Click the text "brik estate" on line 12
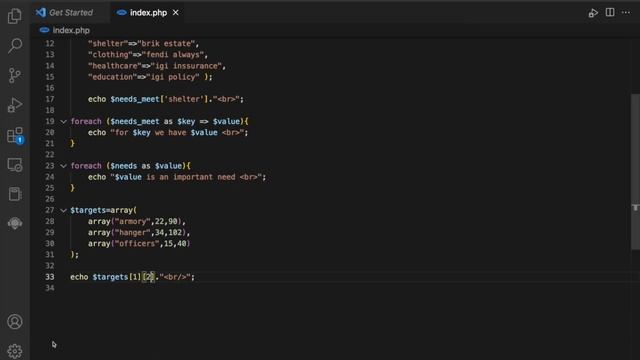The height and width of the screenshot is (360, 640). (x=167, y=43)
